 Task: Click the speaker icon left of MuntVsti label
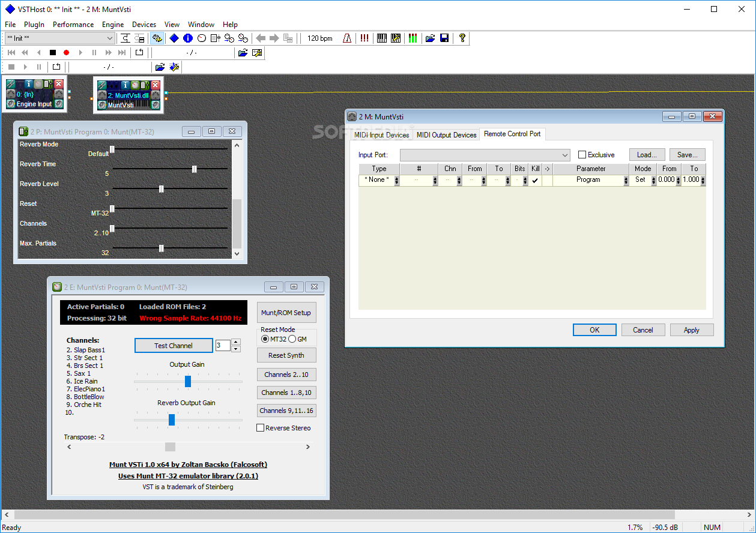click(x=102, y=105)
